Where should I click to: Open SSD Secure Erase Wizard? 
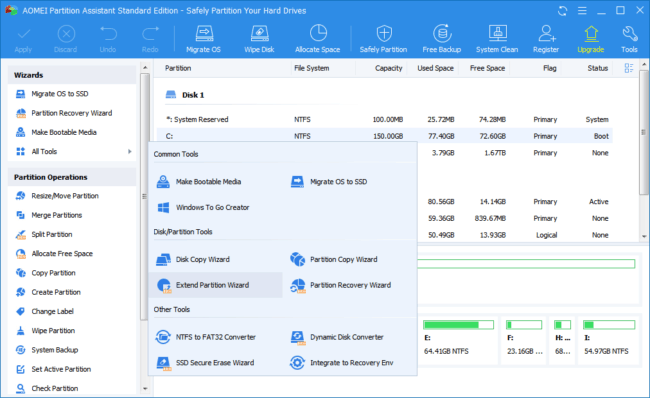(x=205, y=363)
